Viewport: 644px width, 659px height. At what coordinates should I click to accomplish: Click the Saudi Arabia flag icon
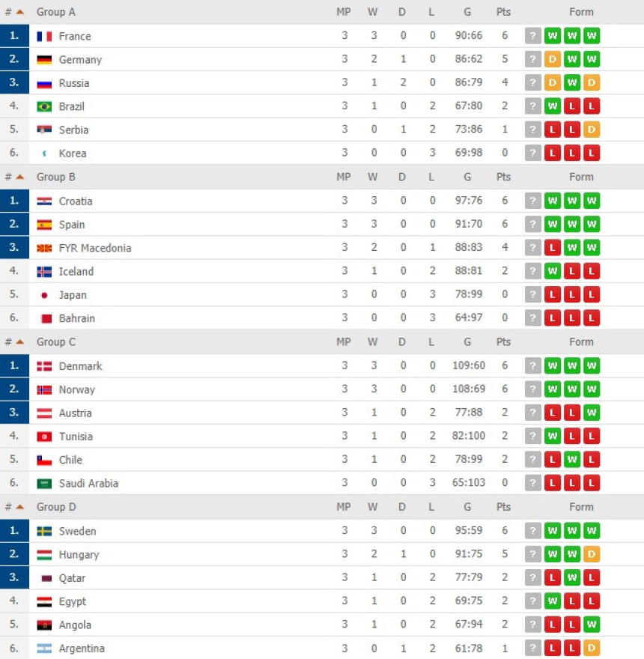pos(44,484)
